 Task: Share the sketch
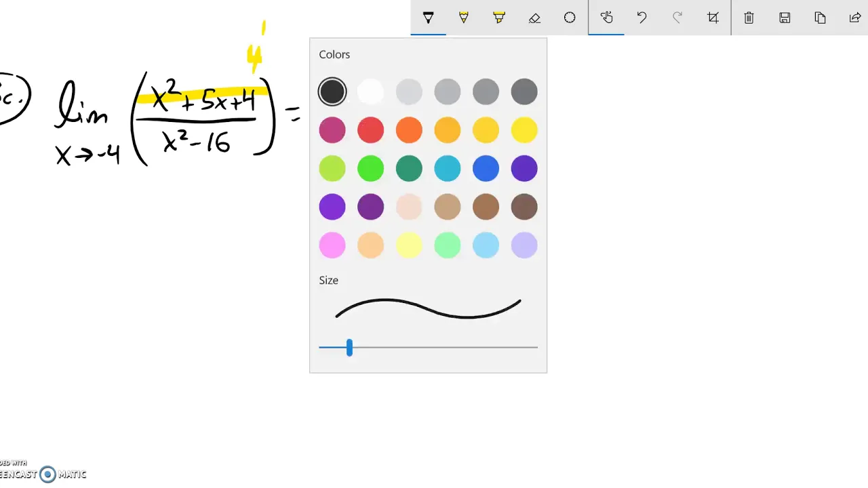[855, 18]
